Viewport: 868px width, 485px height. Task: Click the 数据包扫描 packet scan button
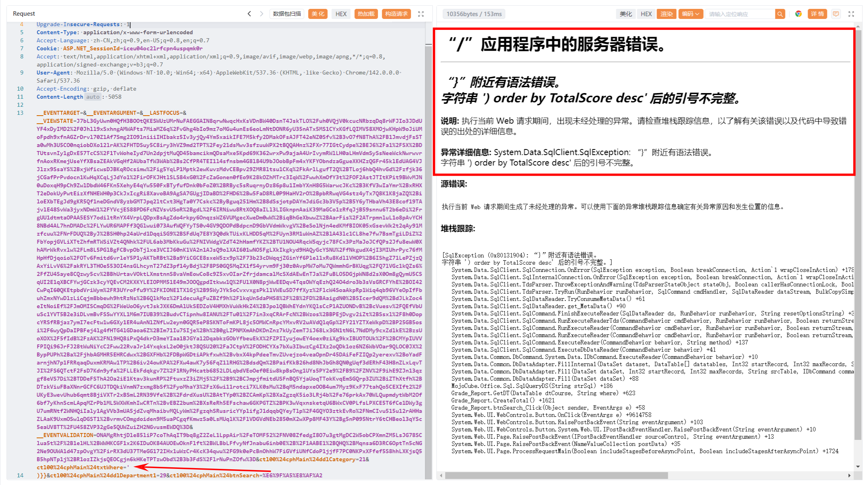click(x=287, y=14)
